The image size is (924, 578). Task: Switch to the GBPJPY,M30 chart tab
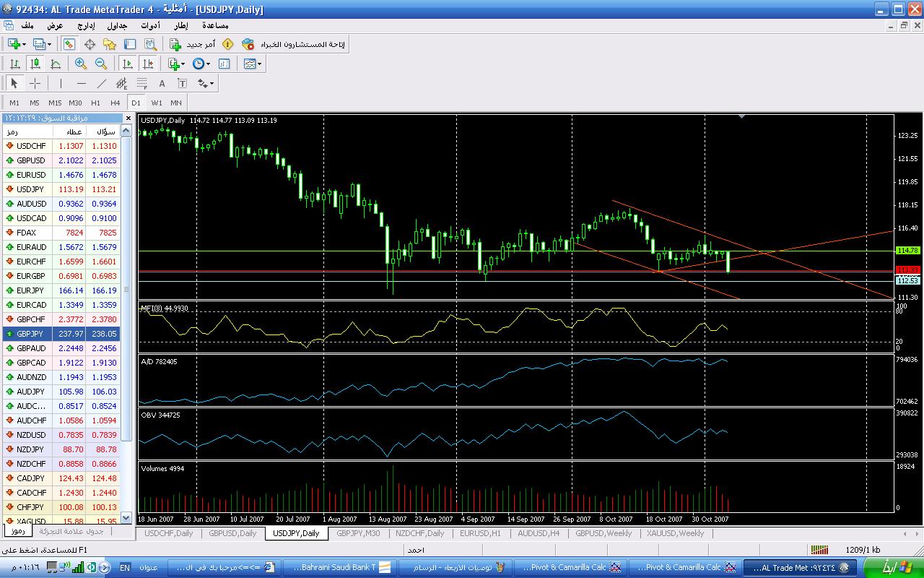358,533
